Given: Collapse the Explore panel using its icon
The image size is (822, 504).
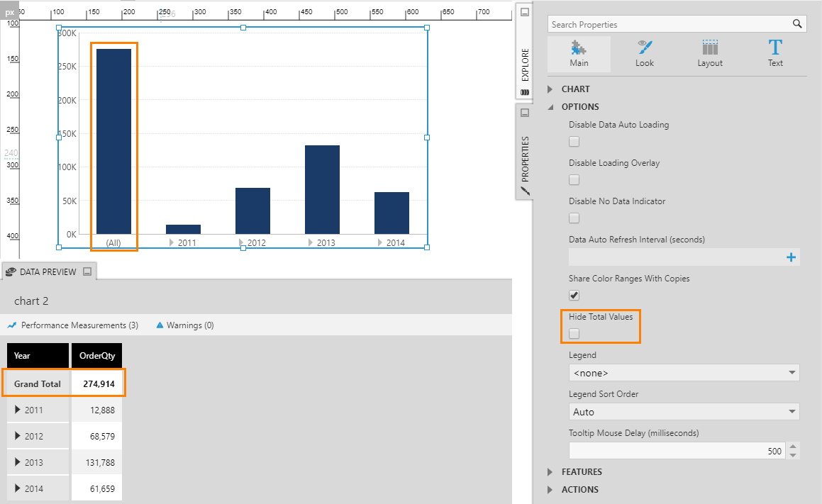Looking at the screenshot, I should tap(525, 12).
